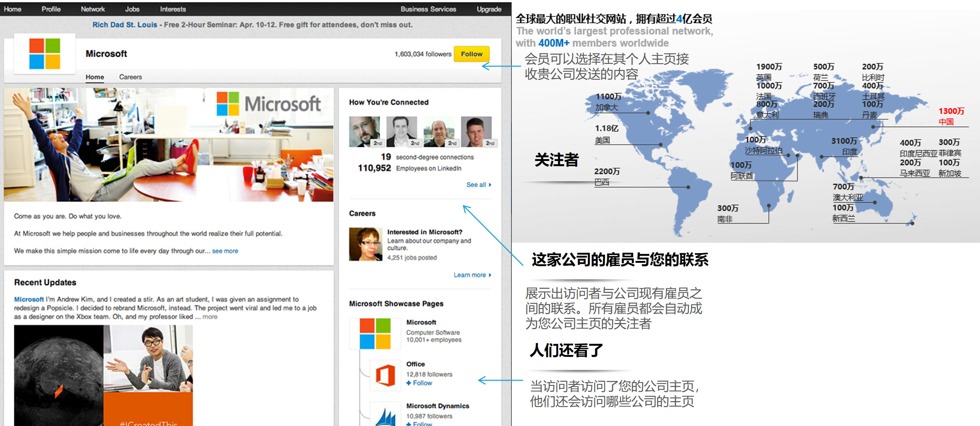Click the yellow Follow button for Microsoft

coord(471,54)
